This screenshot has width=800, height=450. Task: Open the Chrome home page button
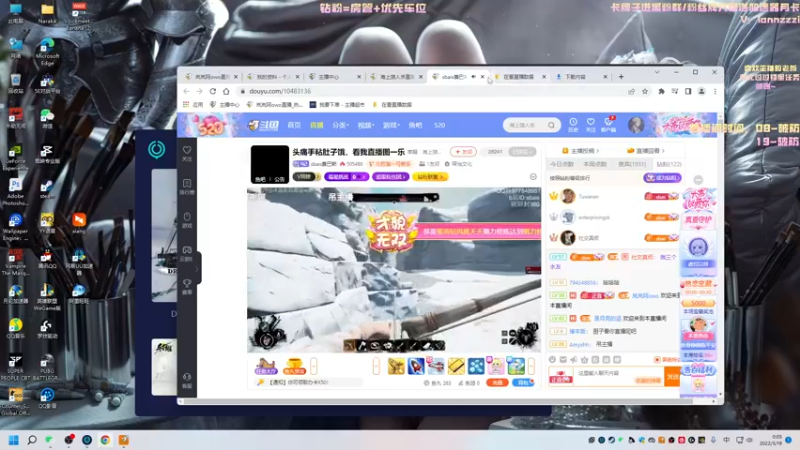[x=226, y=91]
